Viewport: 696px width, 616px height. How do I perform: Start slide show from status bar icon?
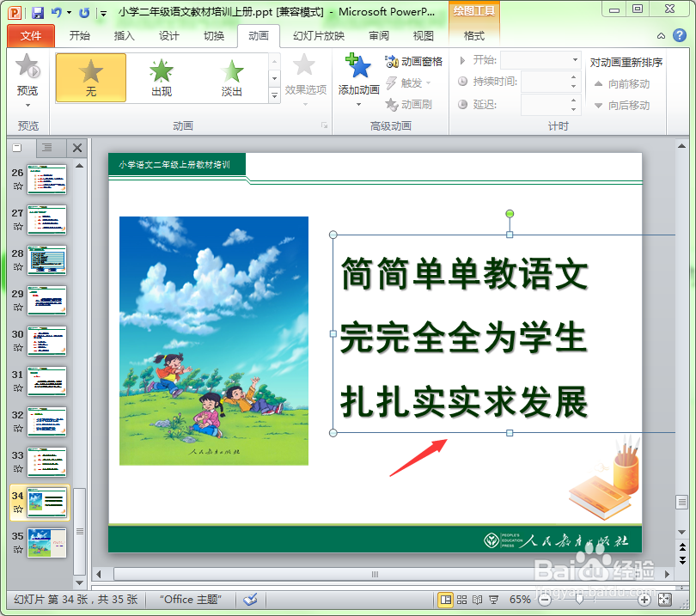pyautogui.click(x=493, y=600)
